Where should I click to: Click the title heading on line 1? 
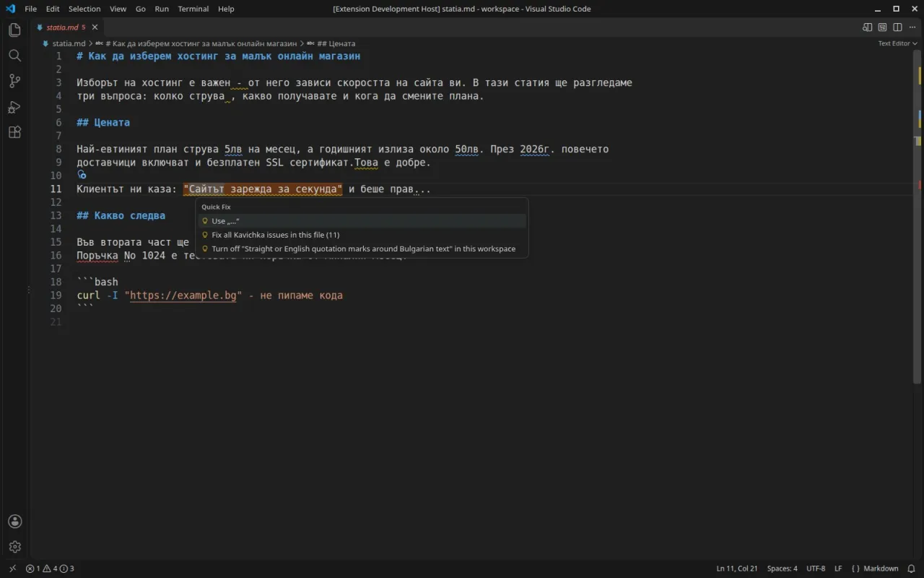219,56
